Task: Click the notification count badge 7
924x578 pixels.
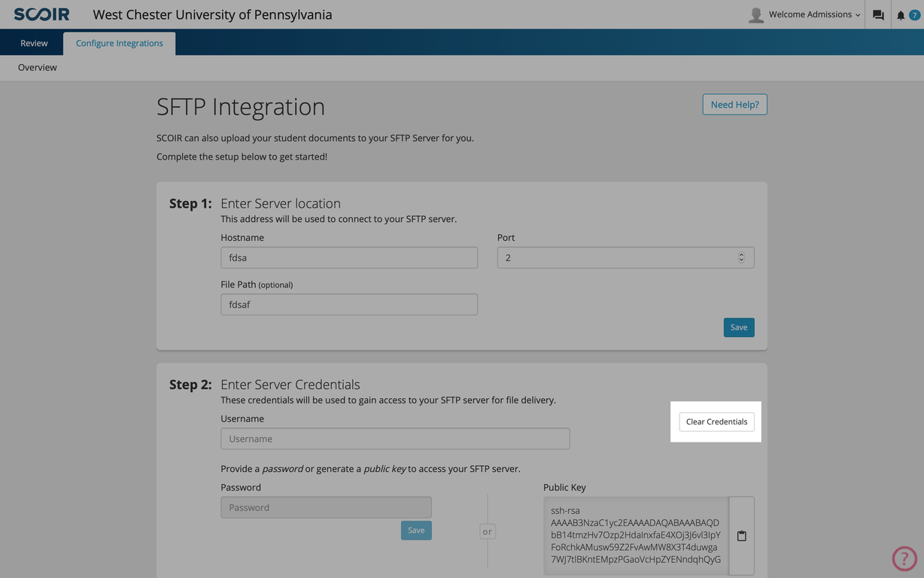Action: (x=915, y=15)
